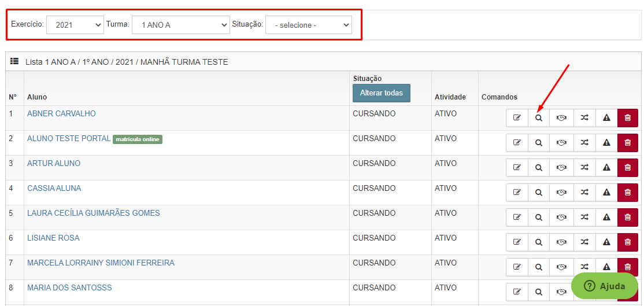Click the Alterar todas button
This screenshot has height=306, width=644.
(381, 93)
